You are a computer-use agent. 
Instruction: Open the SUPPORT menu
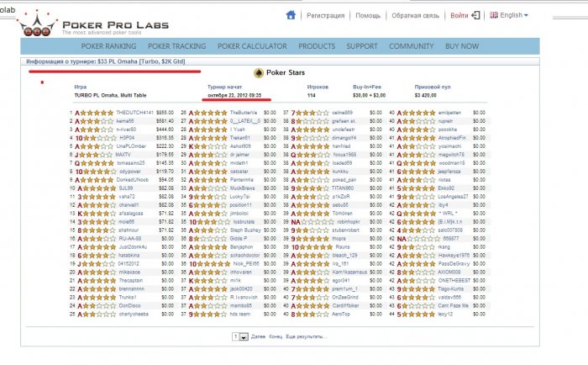pos(362,46)
